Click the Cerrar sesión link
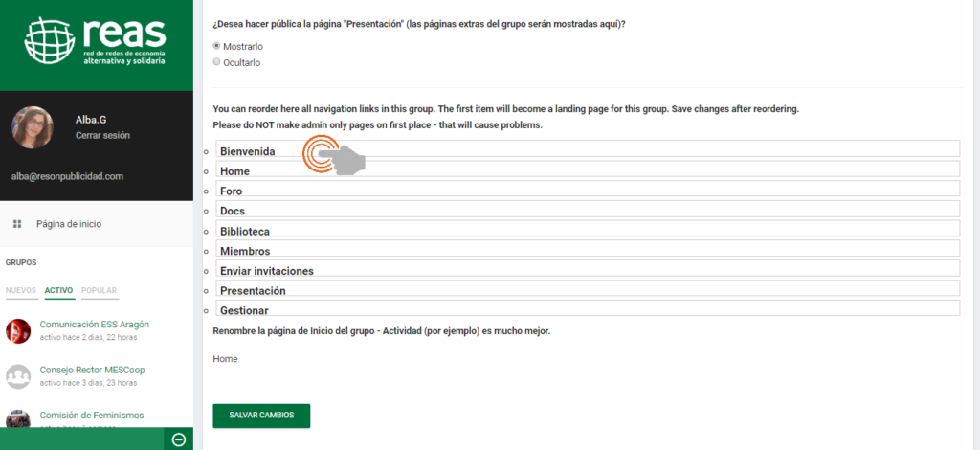The height and width of the screenshot is (450, 980). click(x=102, y=135)
